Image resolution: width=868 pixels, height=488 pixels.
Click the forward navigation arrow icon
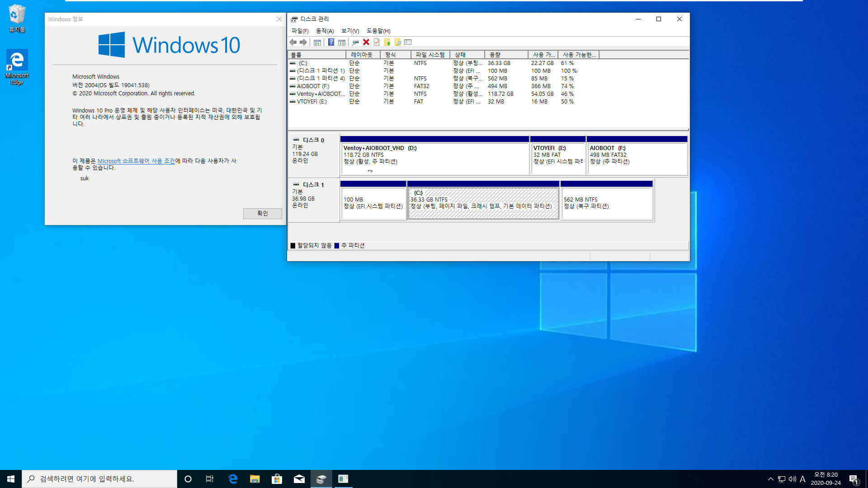point(303,42)
